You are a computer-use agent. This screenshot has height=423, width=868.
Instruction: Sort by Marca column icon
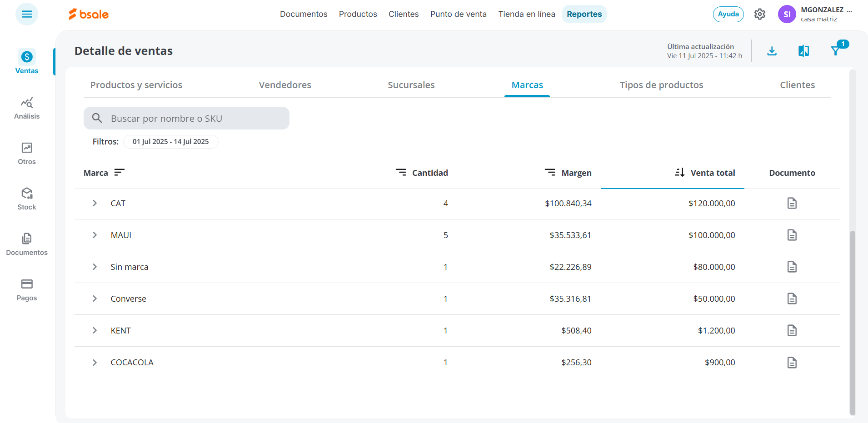coord(119,172)
